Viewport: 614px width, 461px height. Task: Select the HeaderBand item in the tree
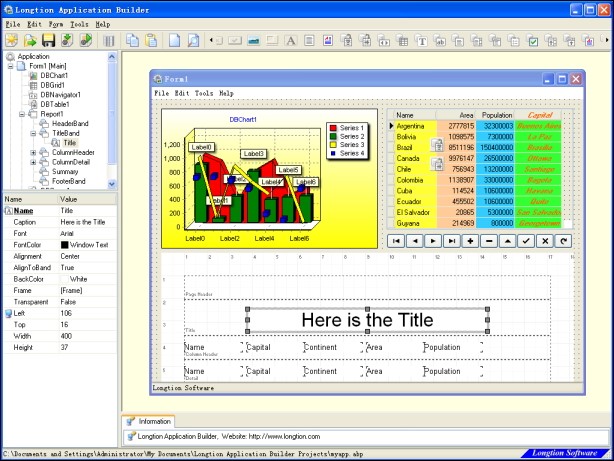(69, 123)
